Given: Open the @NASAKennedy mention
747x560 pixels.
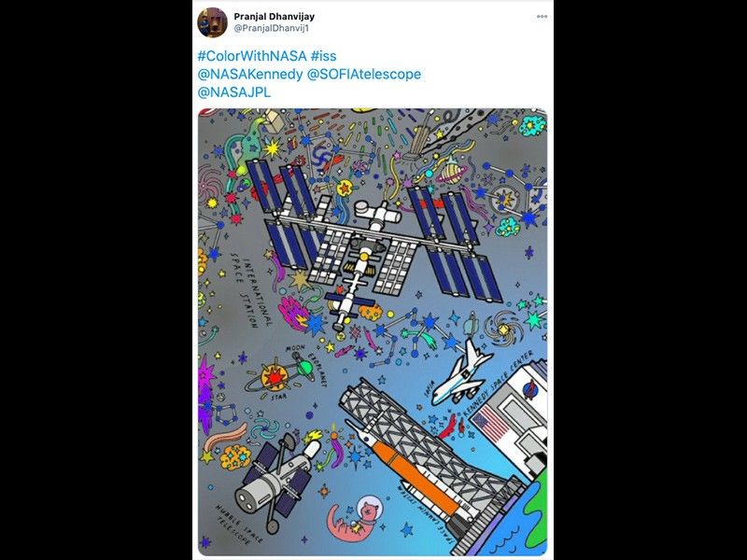Looking at the screenshot, I should tap(249, 75).
